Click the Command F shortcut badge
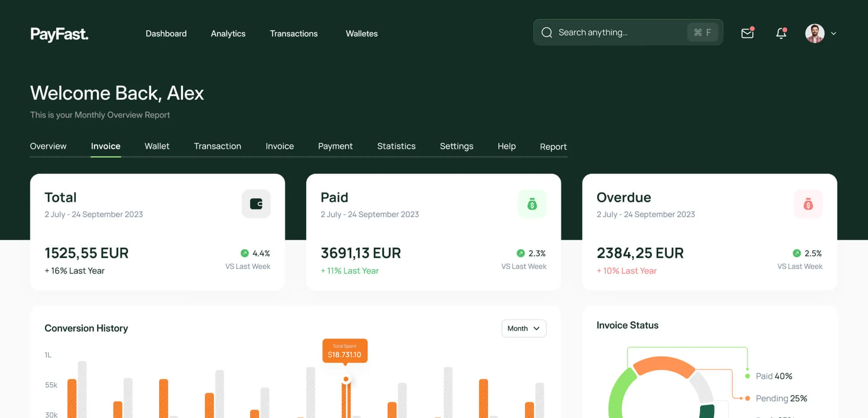 (703, 32)
